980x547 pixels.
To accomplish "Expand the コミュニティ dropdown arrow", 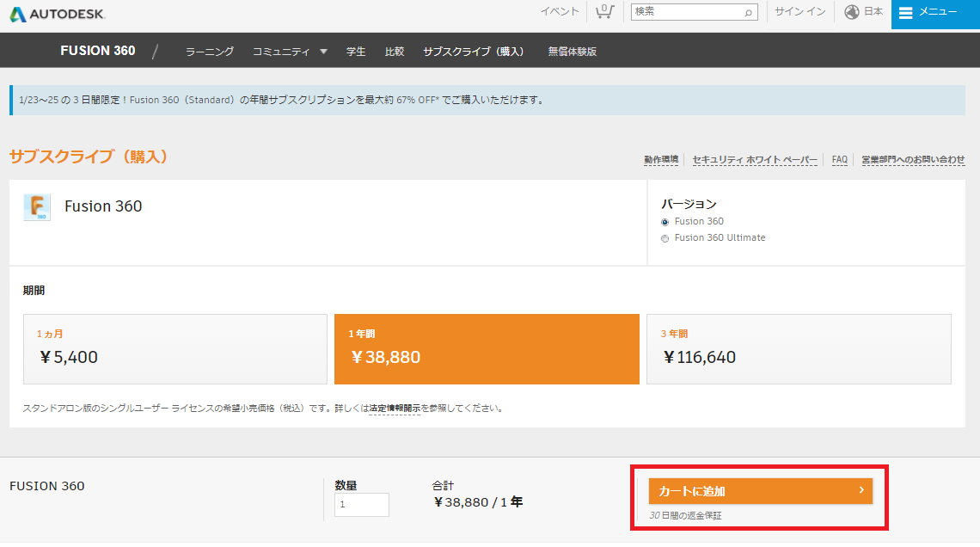I will point(324,52).
